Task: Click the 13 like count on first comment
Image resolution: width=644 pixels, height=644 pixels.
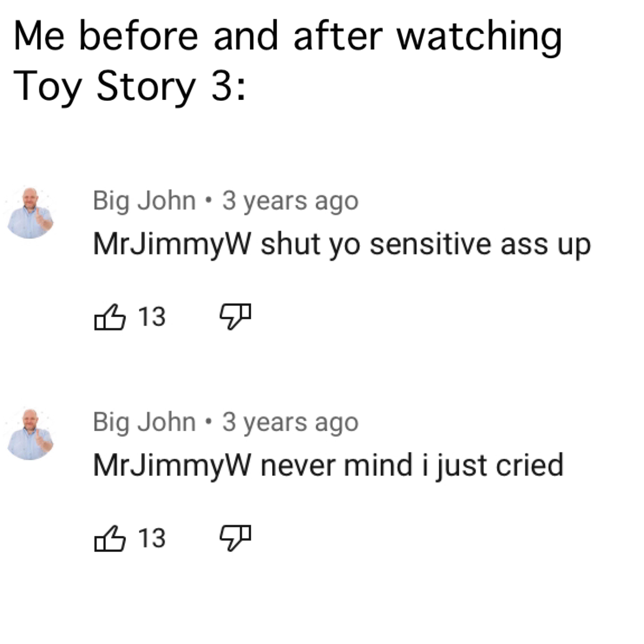Action: point(152,317)
